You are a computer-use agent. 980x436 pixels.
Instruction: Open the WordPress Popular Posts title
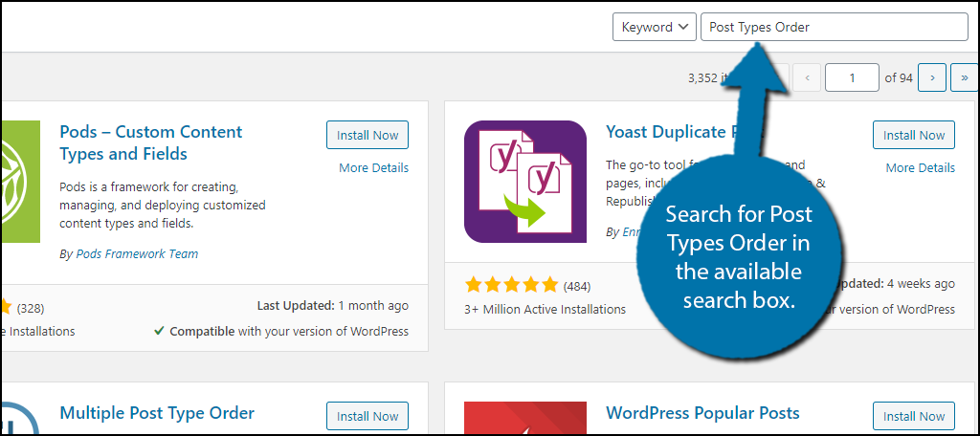703,413
